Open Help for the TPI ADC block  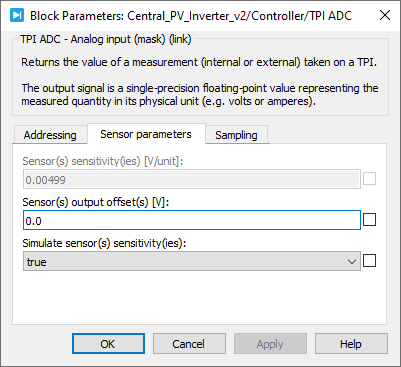click(351, 344)
